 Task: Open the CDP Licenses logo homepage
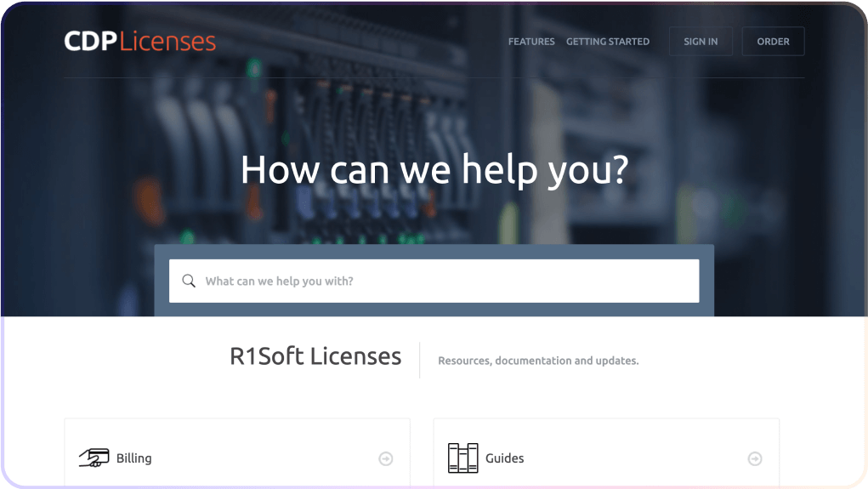pos(139,42)
